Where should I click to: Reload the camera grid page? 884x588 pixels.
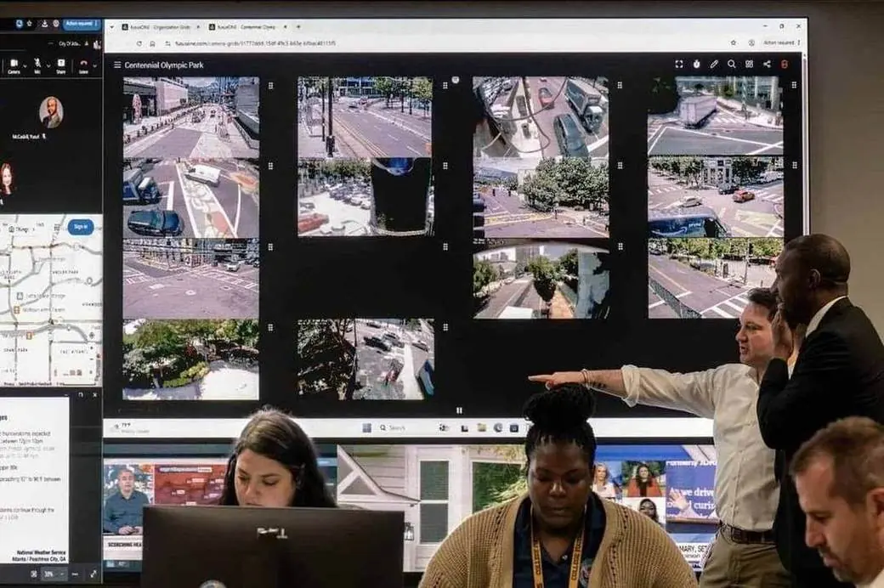click(x=139, y=43)
